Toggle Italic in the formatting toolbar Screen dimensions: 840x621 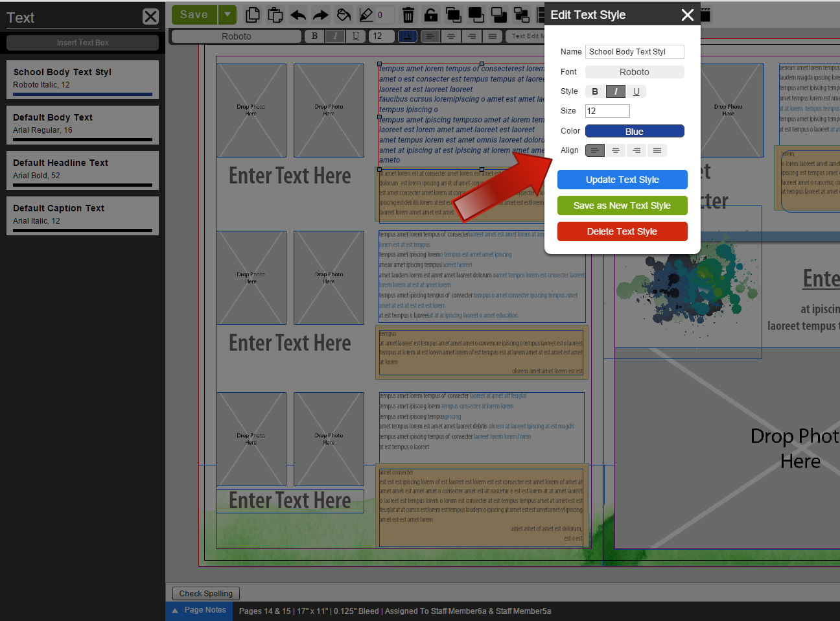pyautogui.click(x=335, y=36)
